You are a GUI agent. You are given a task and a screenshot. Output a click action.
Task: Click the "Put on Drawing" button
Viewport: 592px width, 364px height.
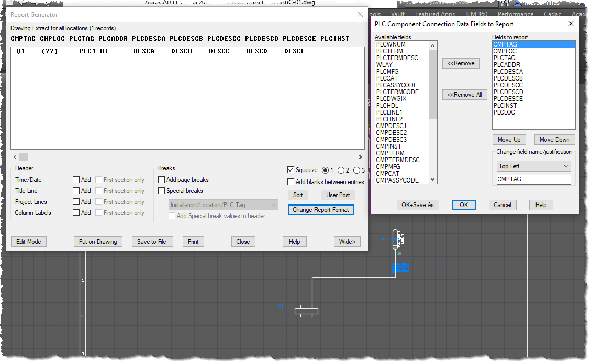click(98, 241)
